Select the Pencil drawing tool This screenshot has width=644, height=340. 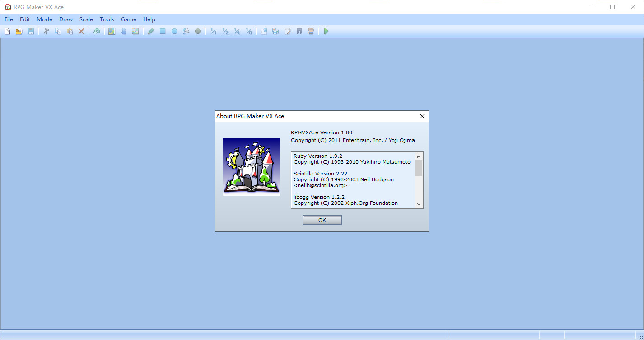(151, 31)
